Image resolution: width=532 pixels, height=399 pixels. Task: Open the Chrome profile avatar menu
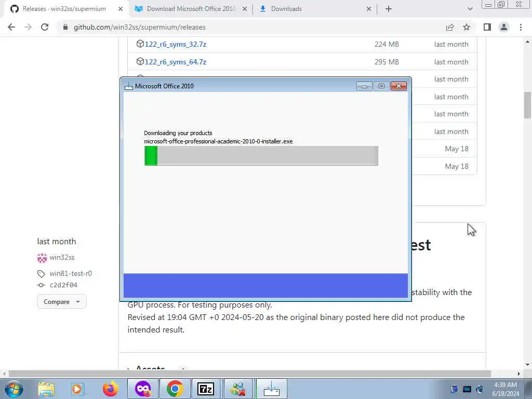pos(504,27)
